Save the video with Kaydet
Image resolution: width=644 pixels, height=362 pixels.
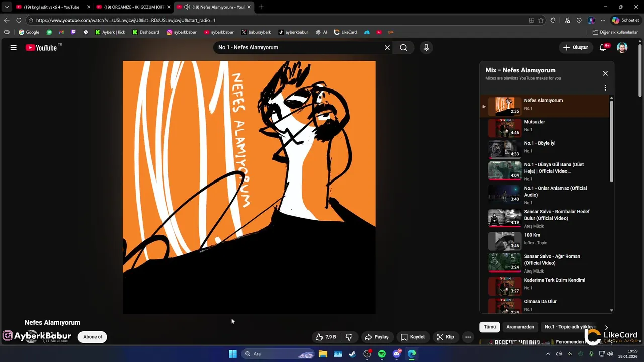coord(413,337)
